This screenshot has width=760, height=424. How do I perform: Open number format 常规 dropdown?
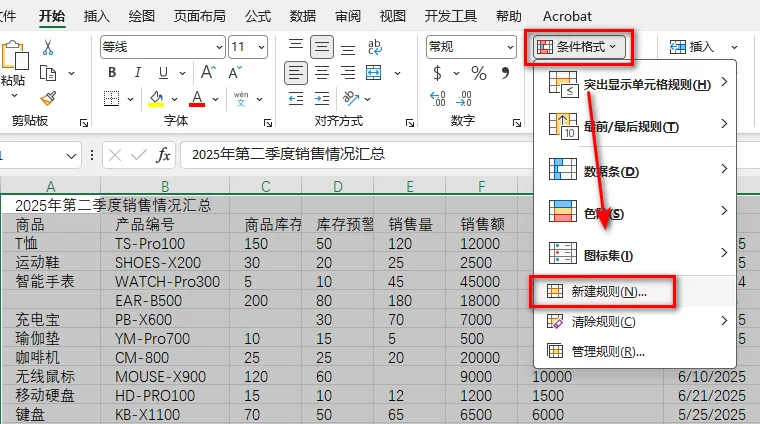[x=510, y=47]
